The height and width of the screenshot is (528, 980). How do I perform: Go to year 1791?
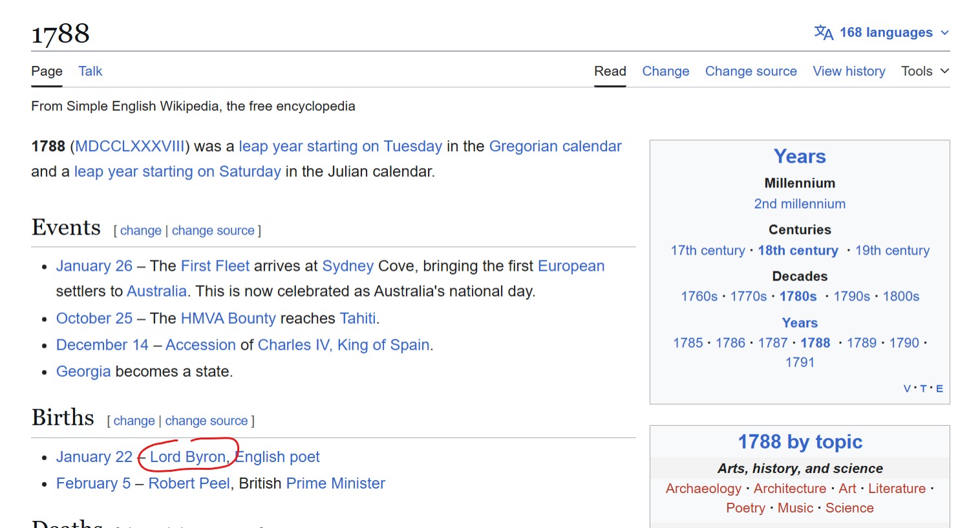(x=800, y=362)
